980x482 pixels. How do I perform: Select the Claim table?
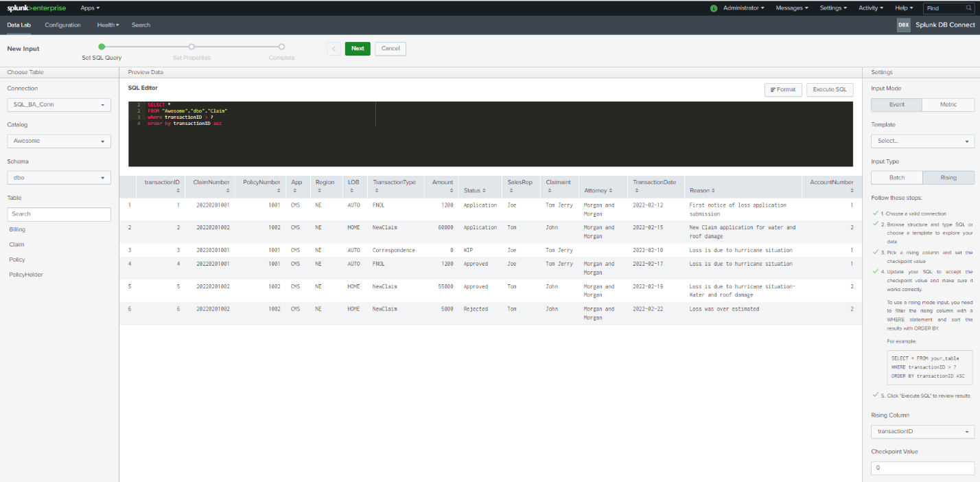[x=16, y=244]
